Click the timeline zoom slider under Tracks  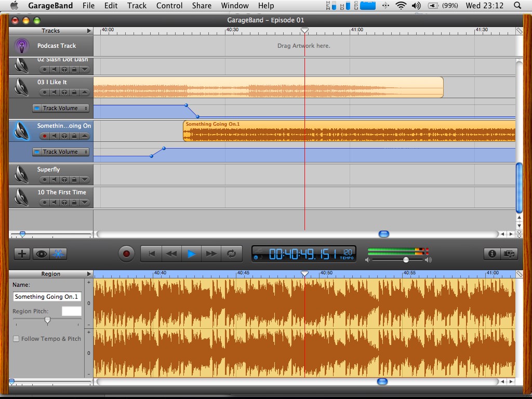tap(22, 234)
